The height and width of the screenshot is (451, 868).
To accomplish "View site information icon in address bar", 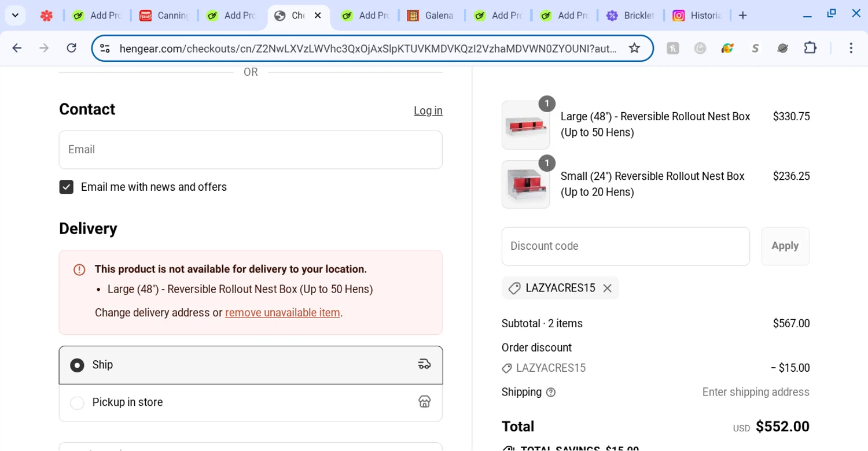I will point(105,49).
